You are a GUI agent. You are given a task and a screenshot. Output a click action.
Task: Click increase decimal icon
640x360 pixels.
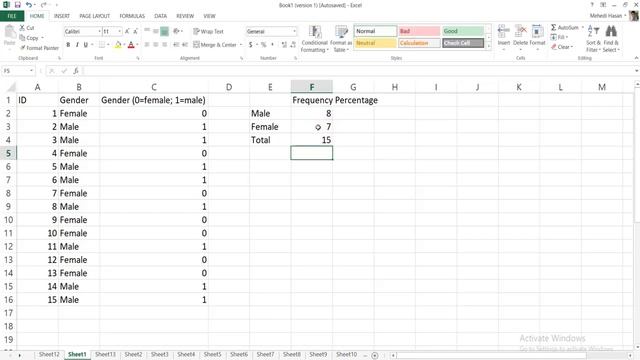[x=284, y=44]
